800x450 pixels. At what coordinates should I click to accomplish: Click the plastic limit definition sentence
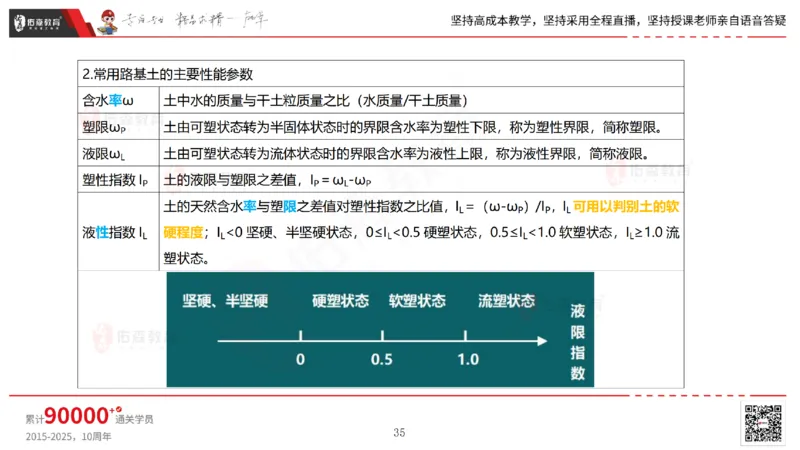click(x=413, y=127)
